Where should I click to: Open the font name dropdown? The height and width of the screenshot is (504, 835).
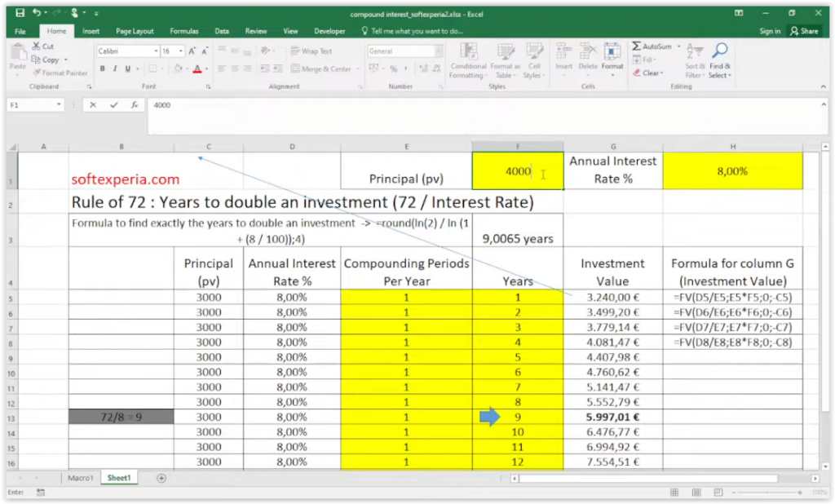tap(156, 51)
